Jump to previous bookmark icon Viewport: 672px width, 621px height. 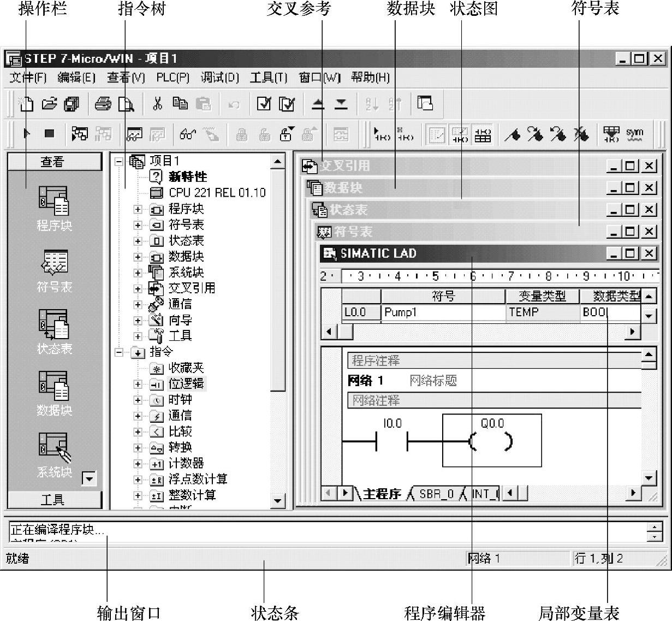coord(558,134)
